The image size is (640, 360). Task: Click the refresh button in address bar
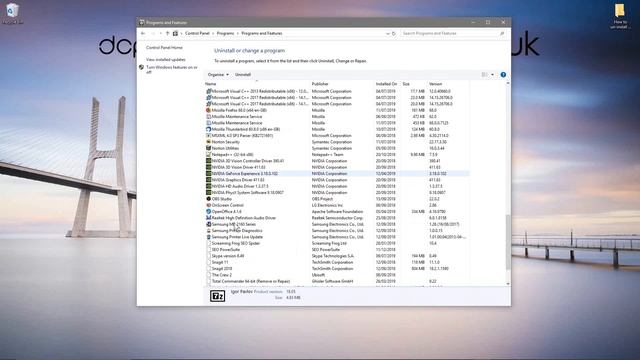point(394,33)
